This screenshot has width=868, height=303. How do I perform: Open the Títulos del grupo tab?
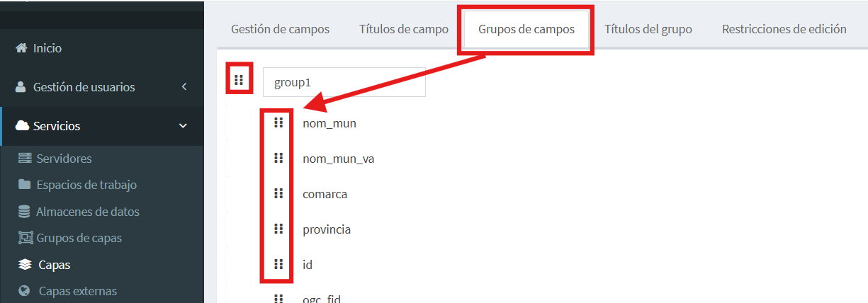[x=648, y=29]
